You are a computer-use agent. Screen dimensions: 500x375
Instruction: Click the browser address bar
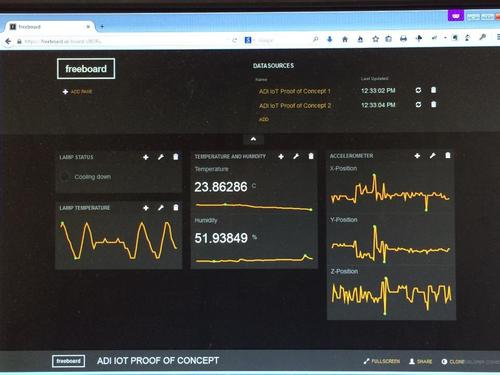click(x=127, y=41)
